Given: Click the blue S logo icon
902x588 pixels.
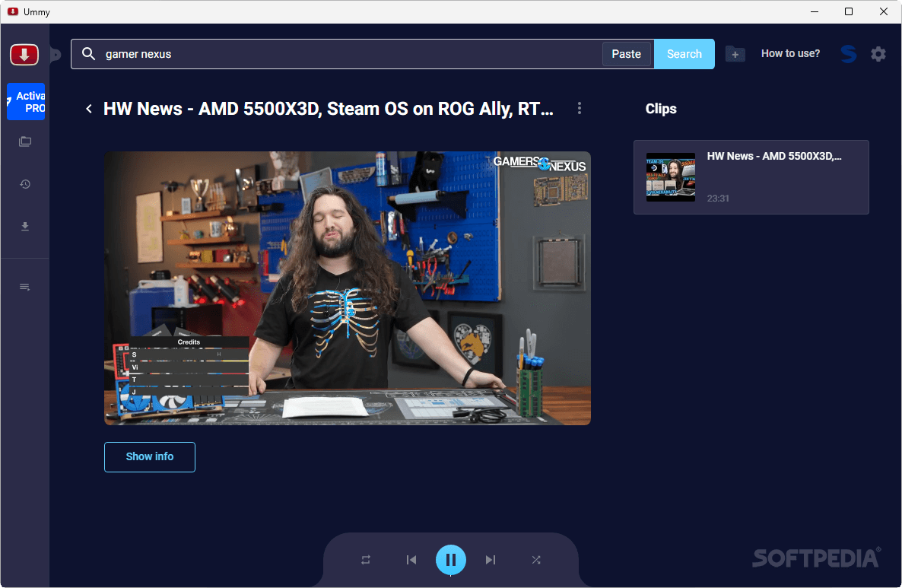Looking at the screenshot, I should point(848,54).
